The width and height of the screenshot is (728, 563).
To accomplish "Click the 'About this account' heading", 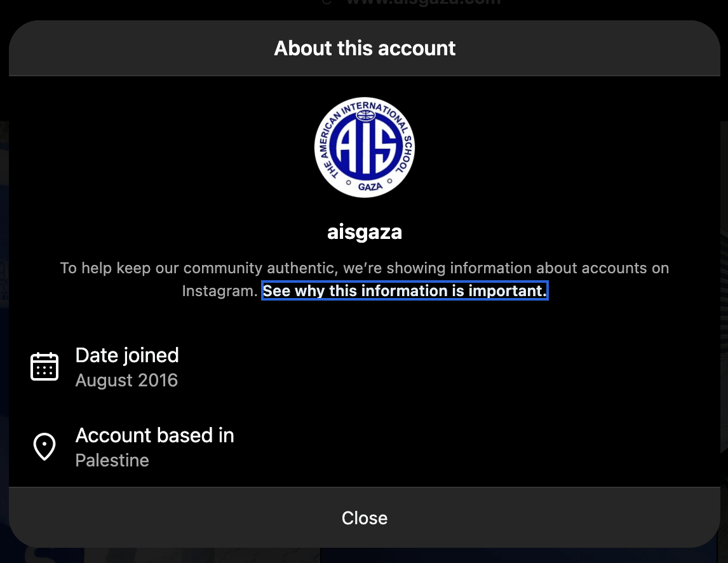I will 365,48.
